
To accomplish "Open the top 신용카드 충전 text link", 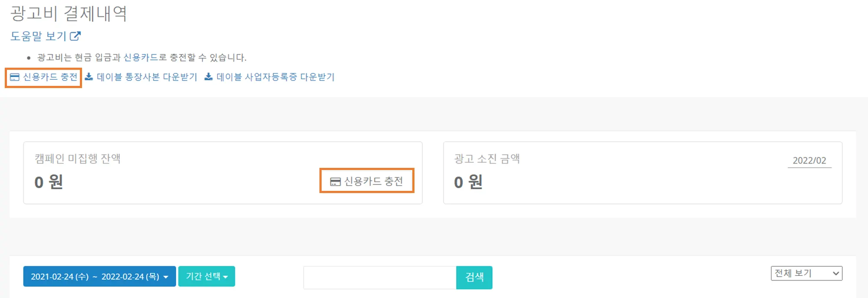I will [50, 77].
